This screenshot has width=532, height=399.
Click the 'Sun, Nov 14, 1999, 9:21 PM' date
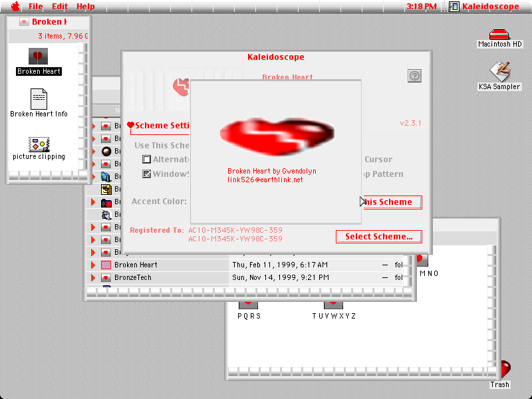click(281, 277)
